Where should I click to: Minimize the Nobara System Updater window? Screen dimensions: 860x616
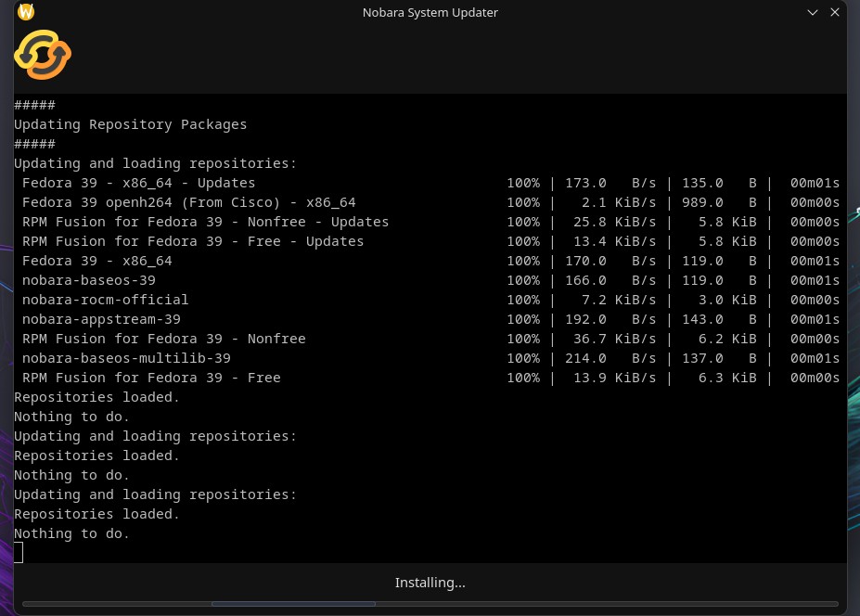[x=813, y=12]
